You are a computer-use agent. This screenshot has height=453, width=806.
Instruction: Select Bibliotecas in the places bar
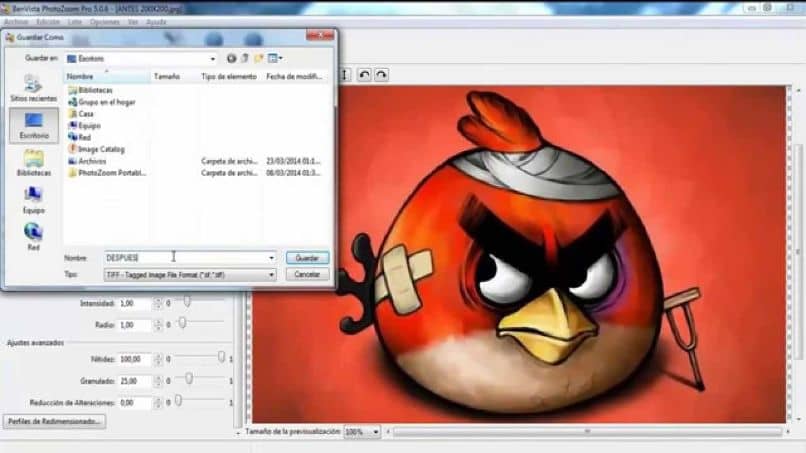click(33, 163)
